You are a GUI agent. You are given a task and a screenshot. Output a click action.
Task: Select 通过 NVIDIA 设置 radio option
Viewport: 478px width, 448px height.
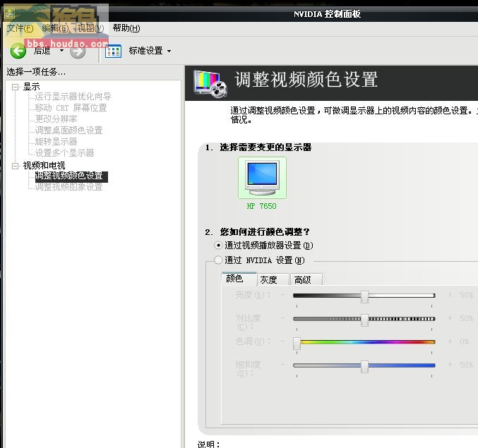[218, 260]
